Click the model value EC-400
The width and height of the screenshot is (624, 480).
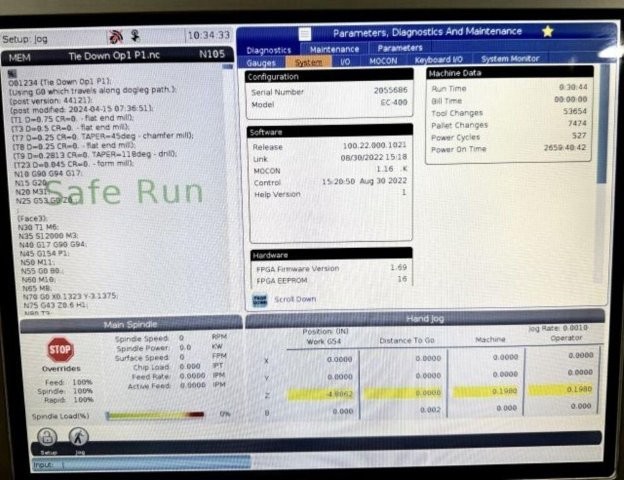(394, 102)
